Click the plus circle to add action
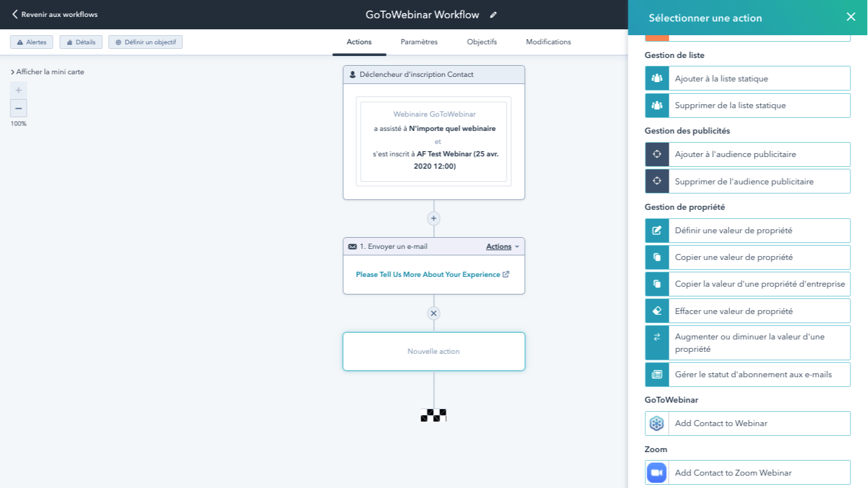The height and width of the screenshot is (488, 868). (x=434, y=218)
